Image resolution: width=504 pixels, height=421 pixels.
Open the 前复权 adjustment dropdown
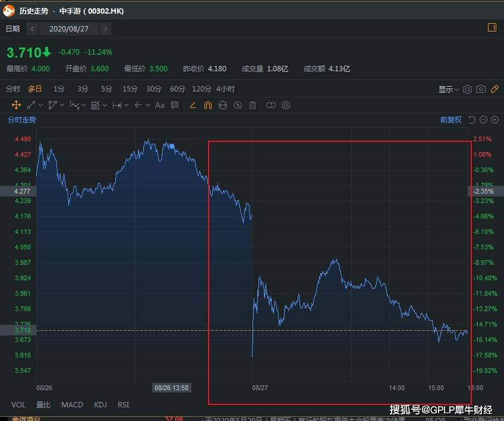[x=451, y=120]
